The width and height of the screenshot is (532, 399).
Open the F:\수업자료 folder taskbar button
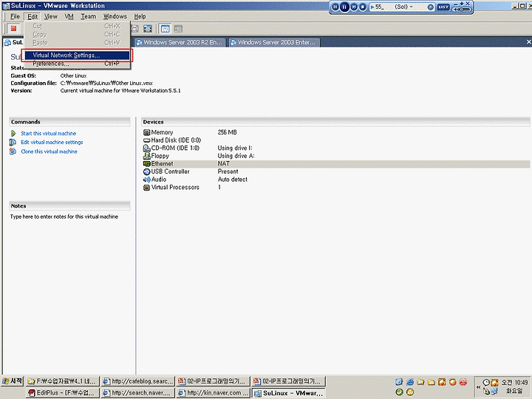pyautogui.click(x=62, y=381)
